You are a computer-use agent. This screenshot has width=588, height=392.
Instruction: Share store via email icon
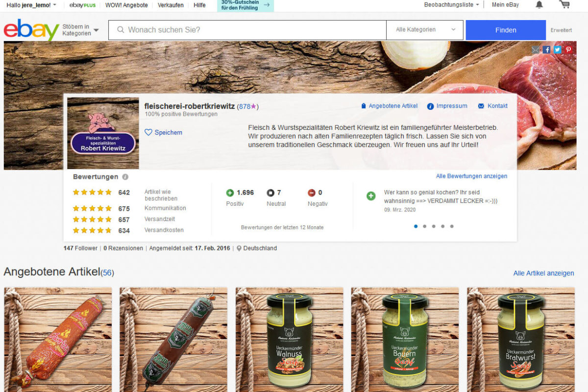point(535,49)
